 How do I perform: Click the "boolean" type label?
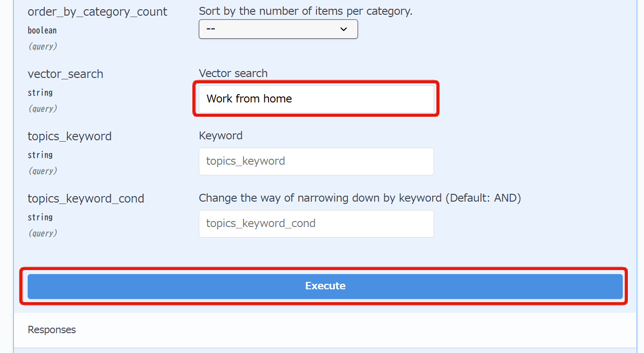click(42, 30)
